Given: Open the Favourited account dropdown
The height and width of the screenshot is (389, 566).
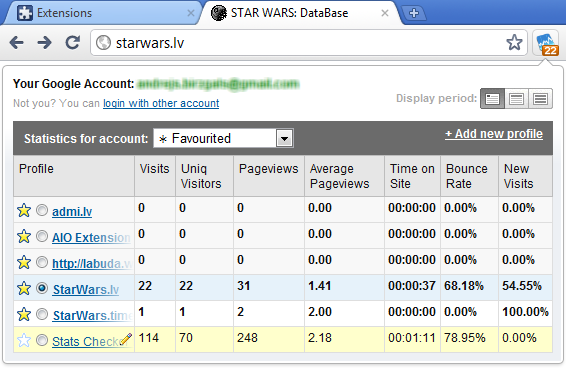Looking at the screenshot, I should 223,138.
